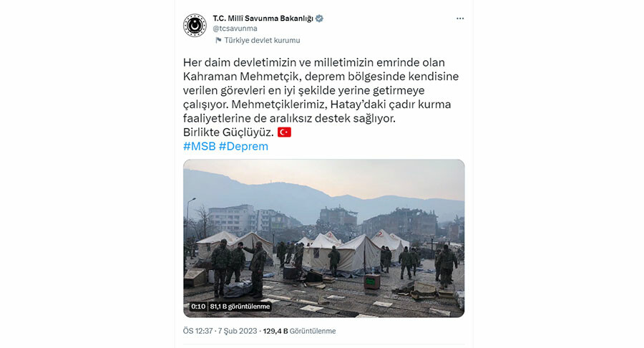Click the soldiers at the video's left side
The height and width of the screenshot is (348, 644).
238,267
